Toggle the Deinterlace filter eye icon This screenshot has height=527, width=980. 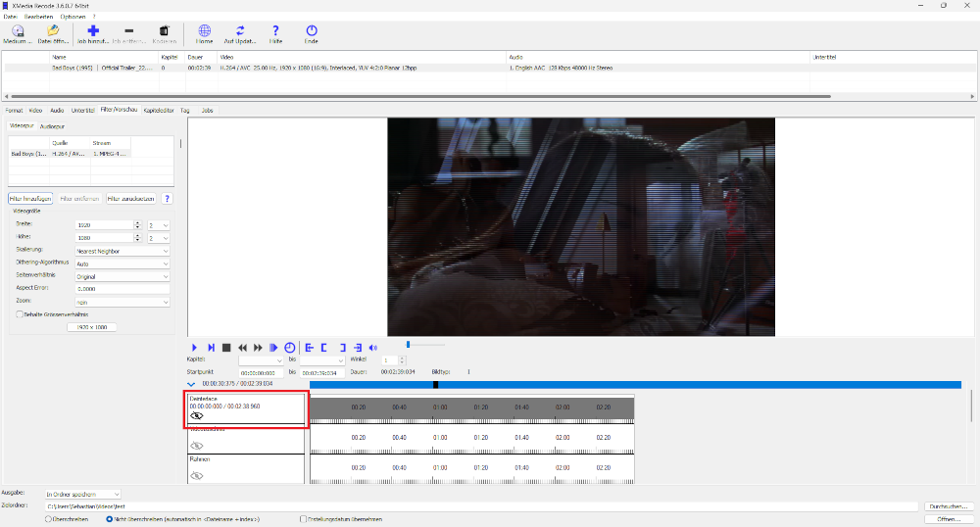[197, 416]
